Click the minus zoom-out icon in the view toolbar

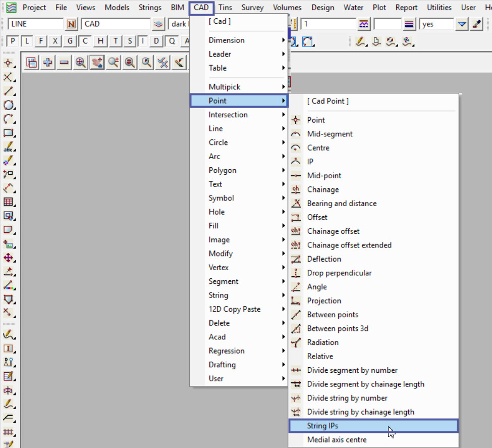64,62
